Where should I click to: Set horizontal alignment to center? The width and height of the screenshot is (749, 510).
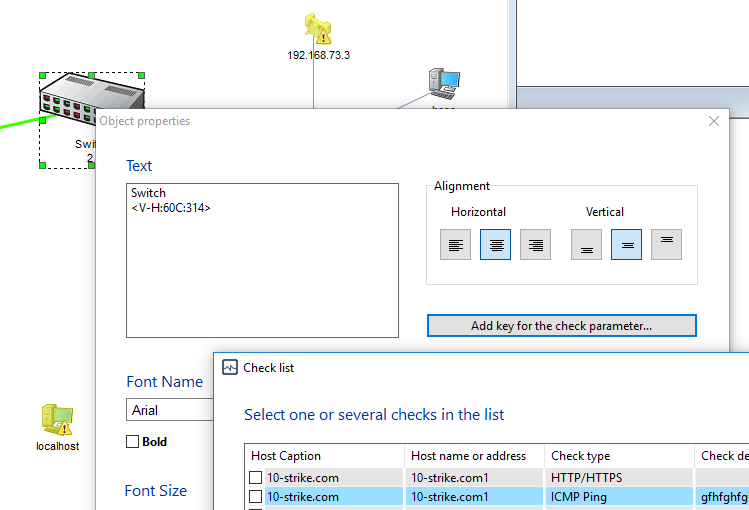click(x=495, y=244)
